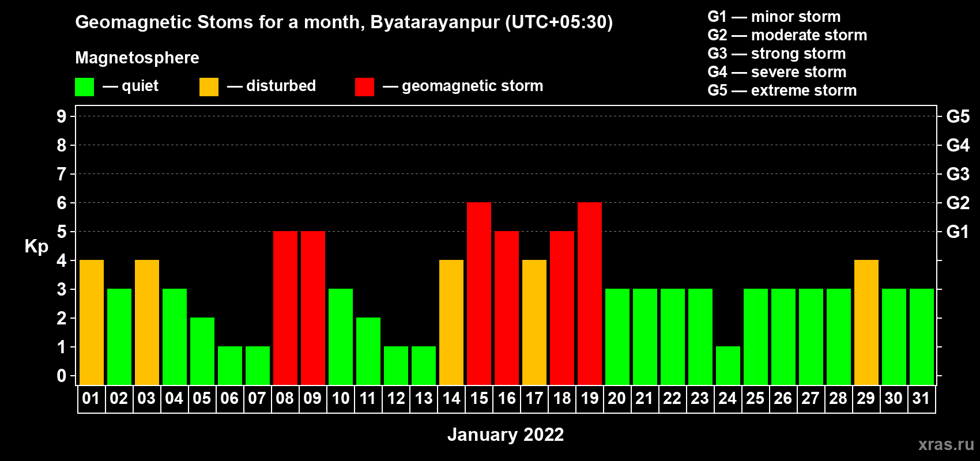Click the 'G1 — minor storm' legend line
The image size is (980, 461).
(x=774, y=17)
